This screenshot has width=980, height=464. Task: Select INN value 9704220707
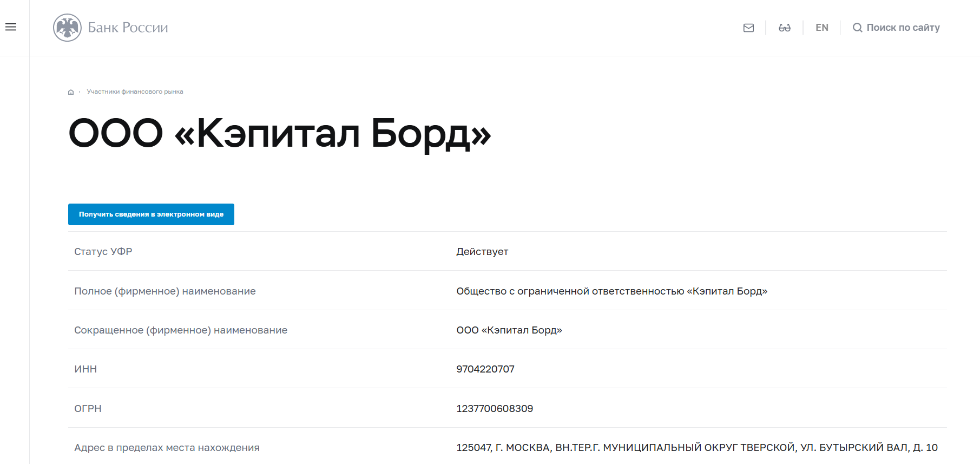[x=485, y=369]
